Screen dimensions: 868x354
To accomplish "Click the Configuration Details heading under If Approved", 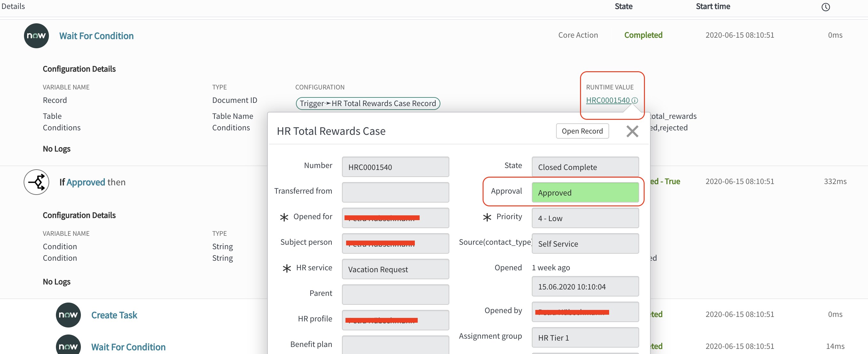I will pyautogui.click(x=79, y=215).
